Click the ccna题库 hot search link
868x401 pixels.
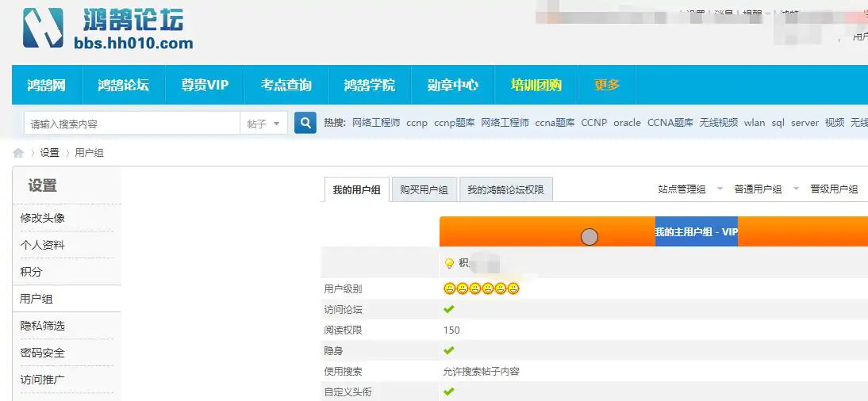(x=555, y=123)
